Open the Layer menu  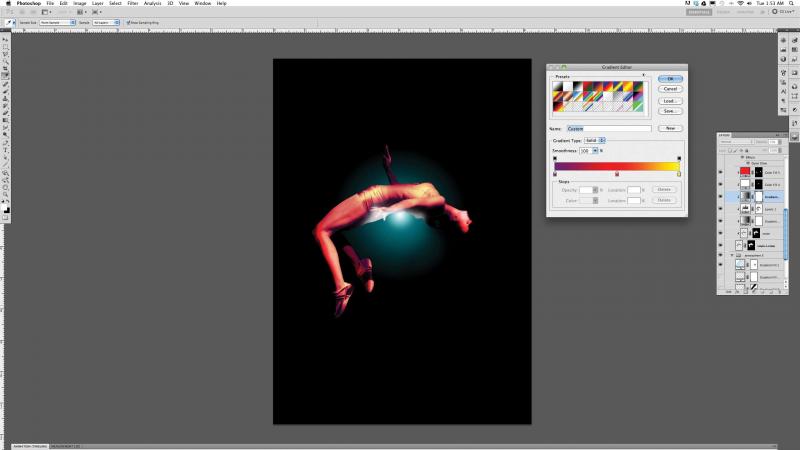97,3
